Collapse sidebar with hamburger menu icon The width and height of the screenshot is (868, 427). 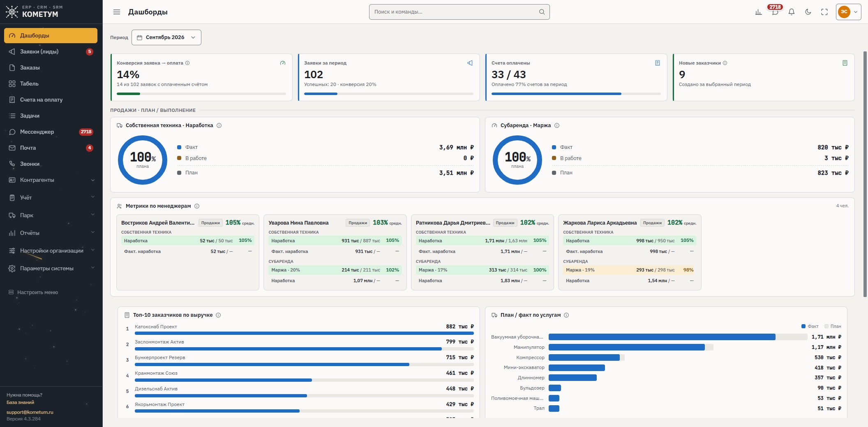(x=117, y=12)
